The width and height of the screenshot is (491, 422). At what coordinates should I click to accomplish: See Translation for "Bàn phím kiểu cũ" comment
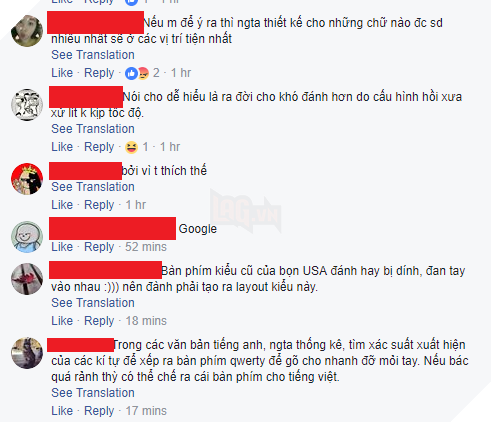93,303
